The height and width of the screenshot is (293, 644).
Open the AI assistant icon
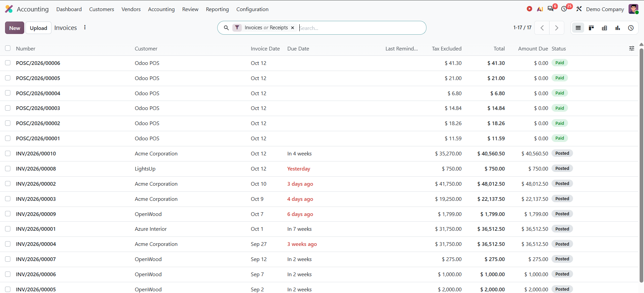tap(540, 9)
